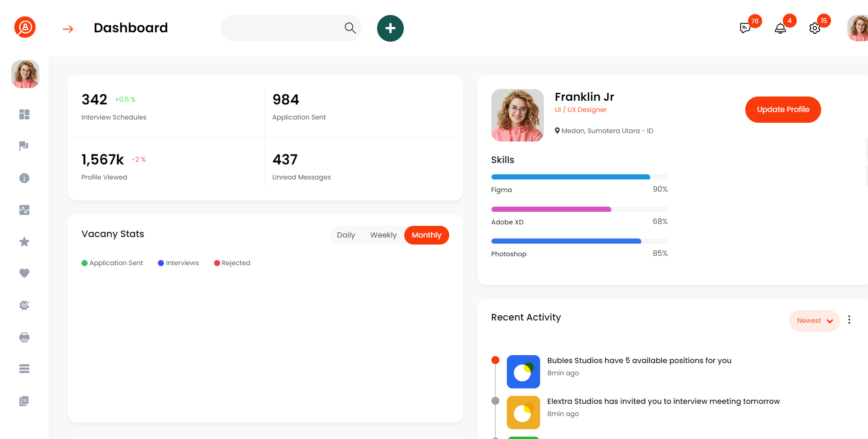
Task: Click Bubles Studios blue logo
Action: click(523, 372)
